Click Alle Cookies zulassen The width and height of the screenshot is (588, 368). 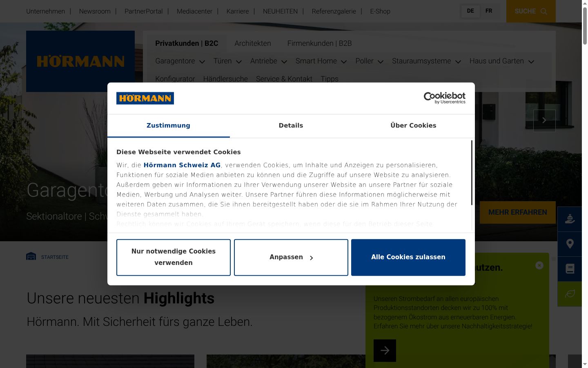tap(408, 258)
